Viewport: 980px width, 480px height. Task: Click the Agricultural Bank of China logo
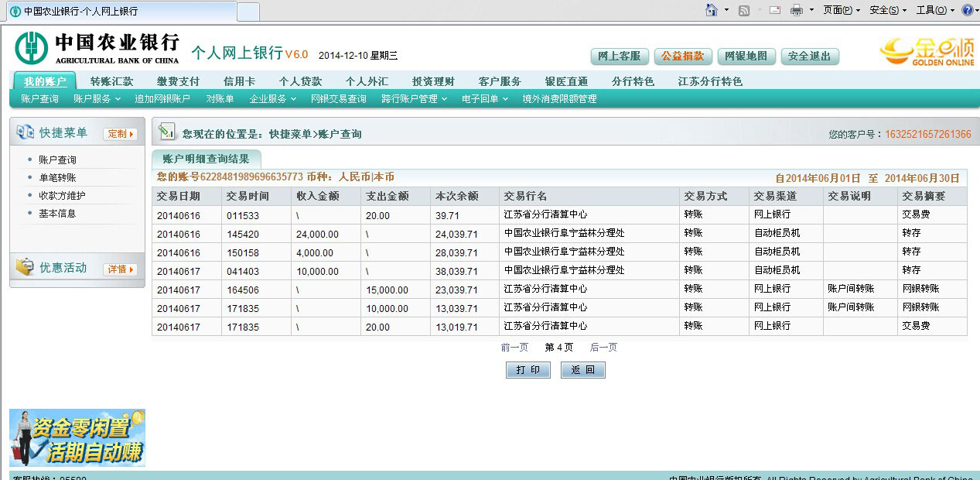click(x=97, y=48)
